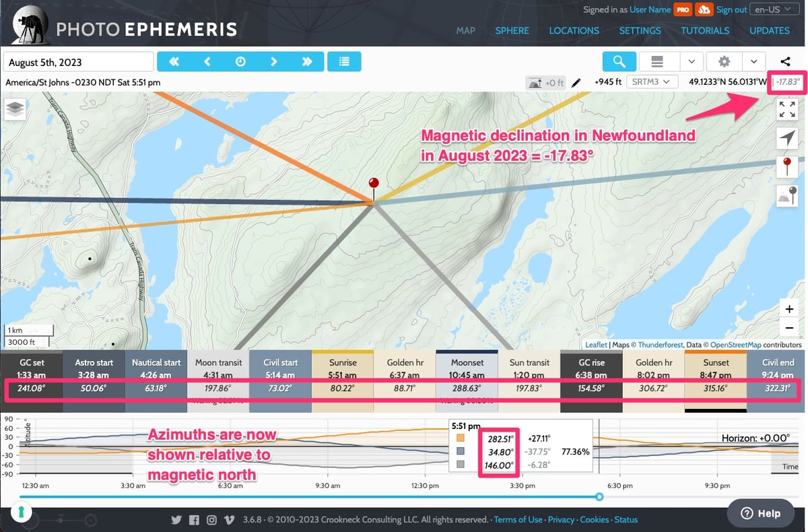Click the date field August 5th, 2023
Viewport: 808px width, 532px height.
79,62
